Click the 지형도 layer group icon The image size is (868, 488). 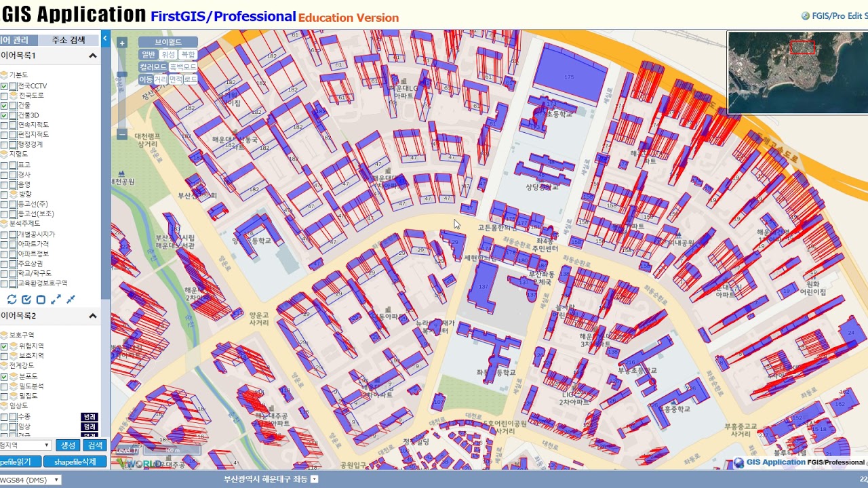pyautogui.click(x=4, y=154)
